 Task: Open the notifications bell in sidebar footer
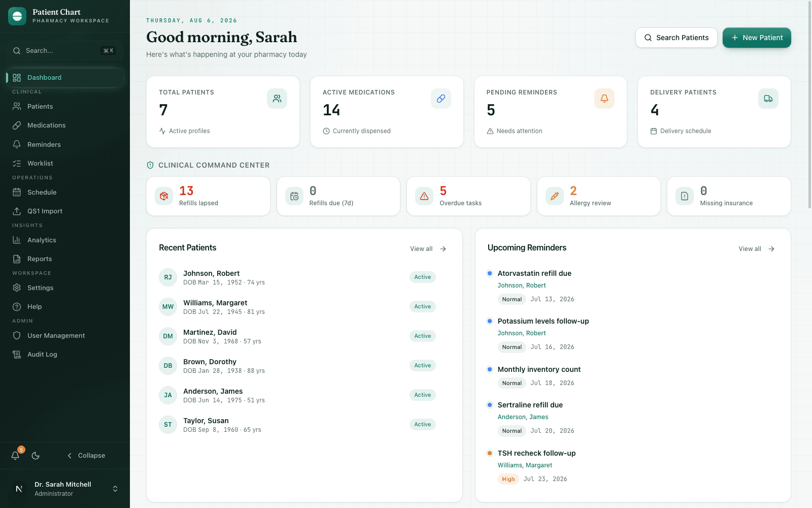click(15, 456)
